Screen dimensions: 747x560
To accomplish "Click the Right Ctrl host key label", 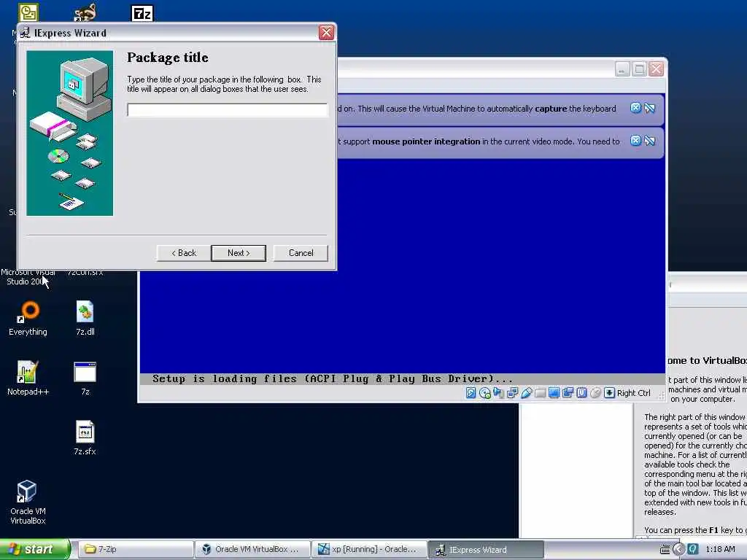I will tap(634, 393).
